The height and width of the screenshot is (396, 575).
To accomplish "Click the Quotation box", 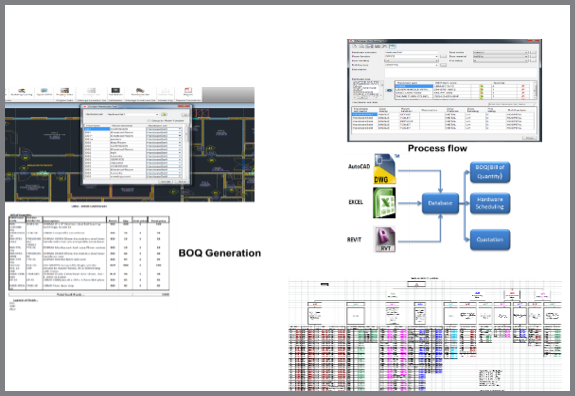I will point(490,239).
